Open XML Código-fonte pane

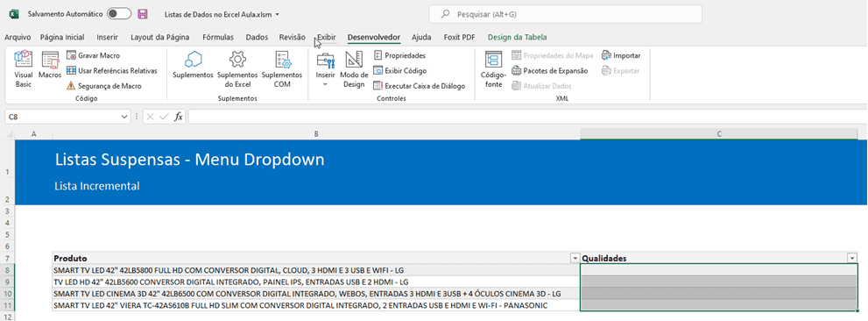pyautogui.click(x=492, y=68)
